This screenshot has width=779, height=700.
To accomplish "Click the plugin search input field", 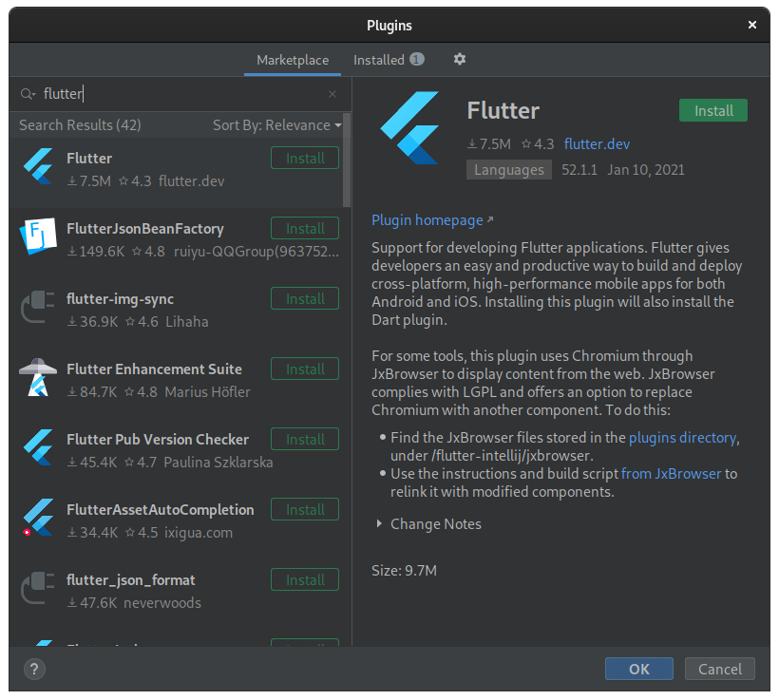I will coord(180,94).
